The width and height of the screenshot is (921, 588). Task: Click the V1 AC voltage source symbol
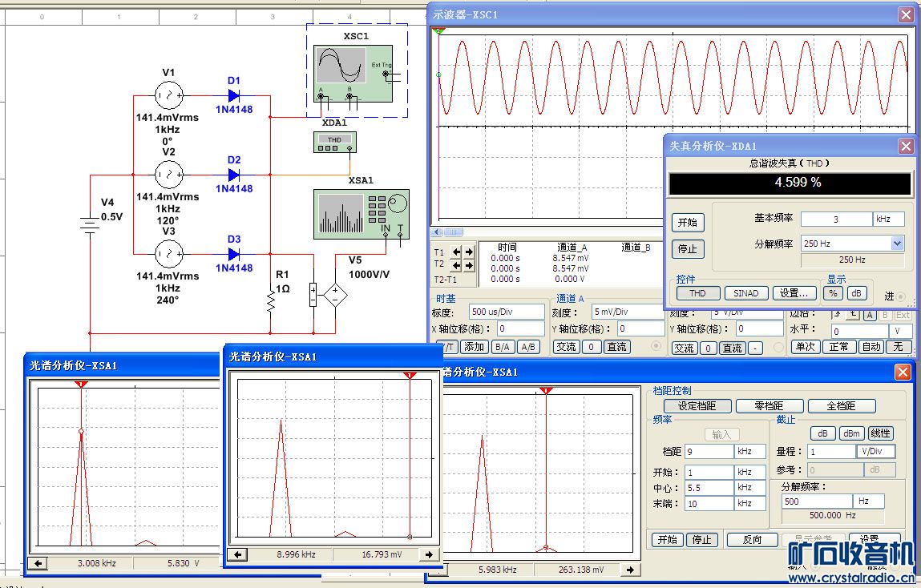pyautogui.click(x=168, y=95)
